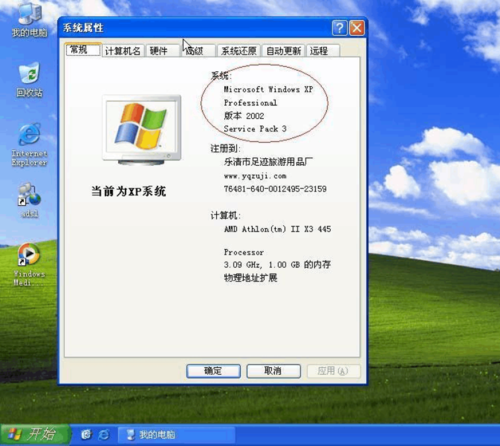500x446 pixels.
Task: Click the 3.09 GHz, 1.00 GB 的内存 text
Action: 277,265
